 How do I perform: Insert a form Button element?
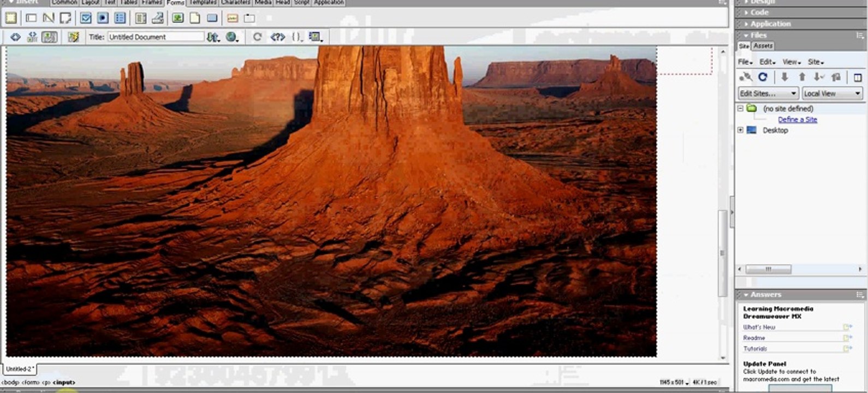[x=212, y=18]
